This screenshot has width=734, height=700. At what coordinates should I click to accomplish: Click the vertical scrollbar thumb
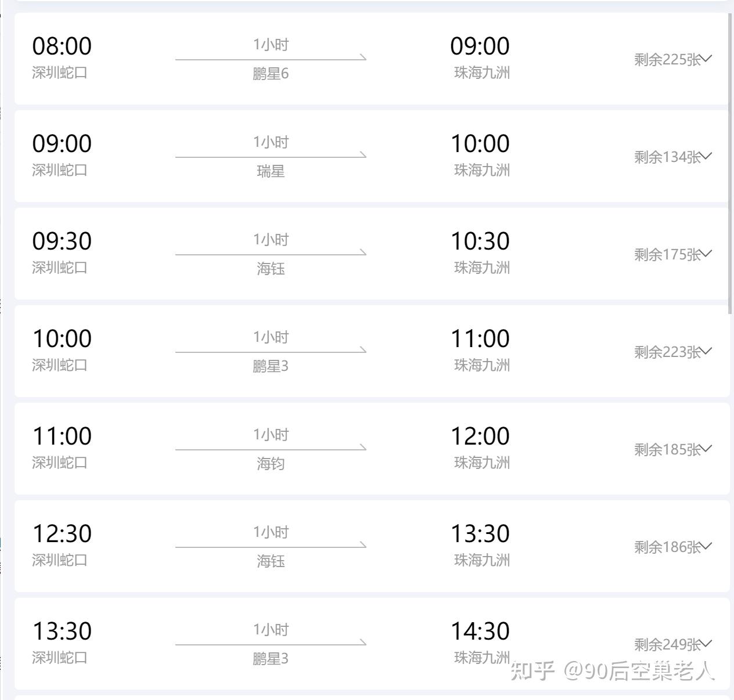click(731, 163)
